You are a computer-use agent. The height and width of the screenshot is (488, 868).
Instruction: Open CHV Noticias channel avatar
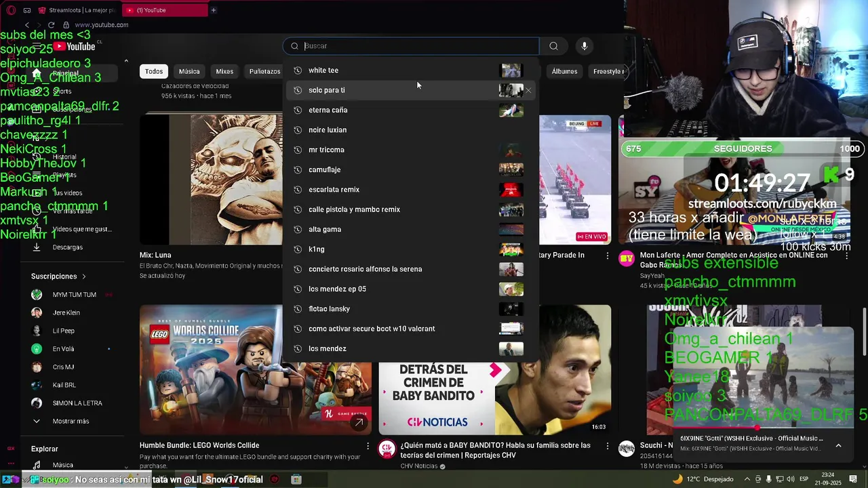click(387, 449)
